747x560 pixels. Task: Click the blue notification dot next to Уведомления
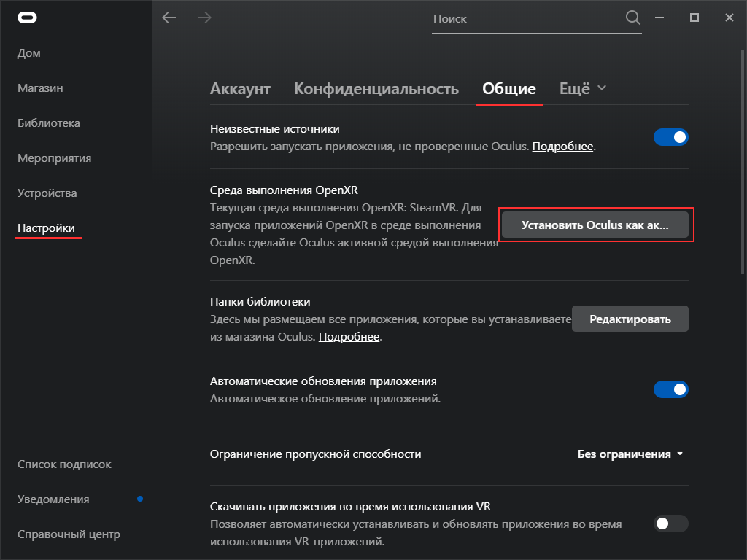[x=140, y=499]
